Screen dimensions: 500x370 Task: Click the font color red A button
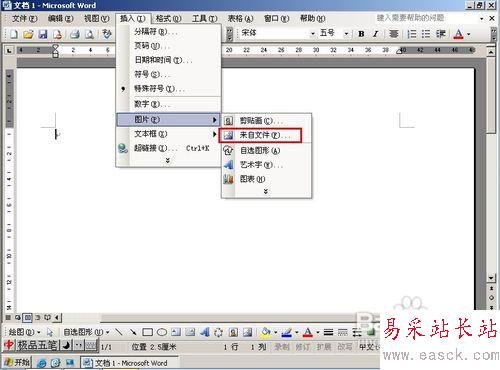tap(459, 34)
